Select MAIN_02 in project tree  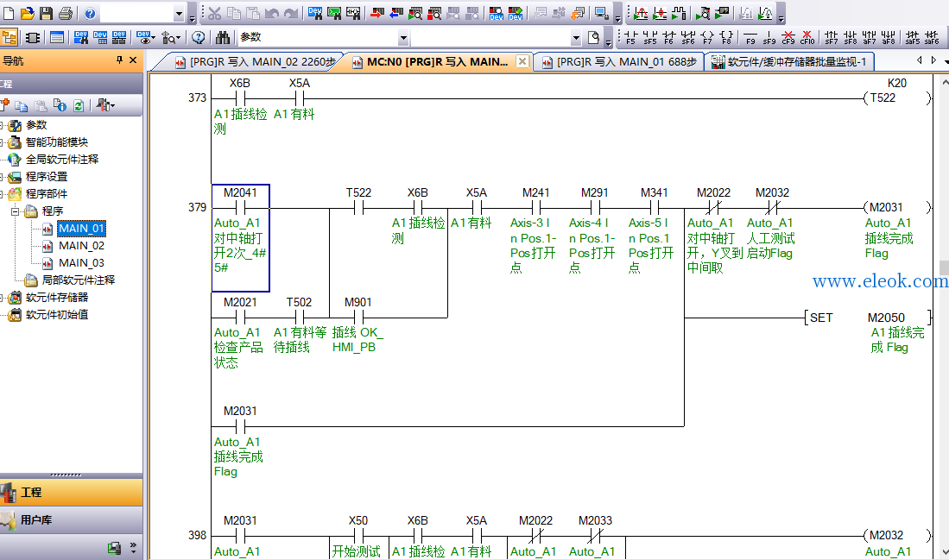click(x=81, y=246)
